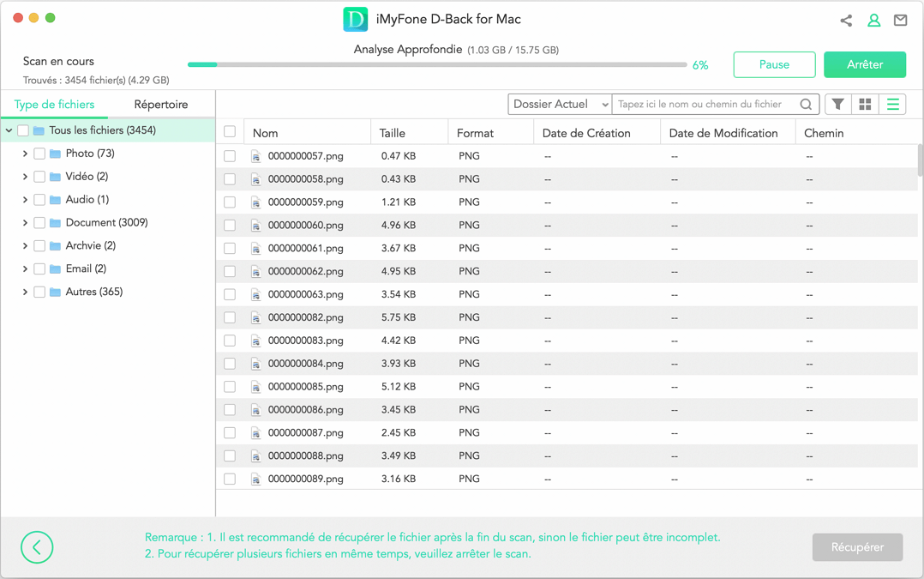Click file icon of 0000000089.png
Screen dimensions: 924x579
click(x=255, y=479)
